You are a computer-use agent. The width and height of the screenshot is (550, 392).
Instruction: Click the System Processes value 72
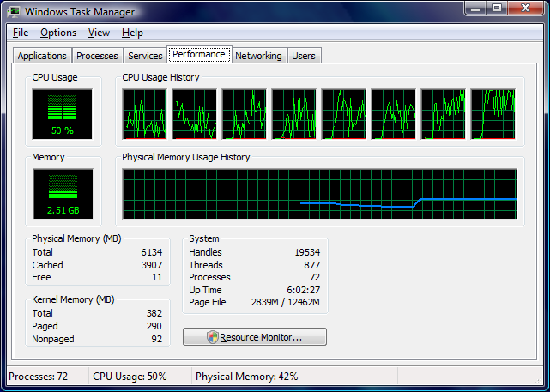click(x=315, y=277)
